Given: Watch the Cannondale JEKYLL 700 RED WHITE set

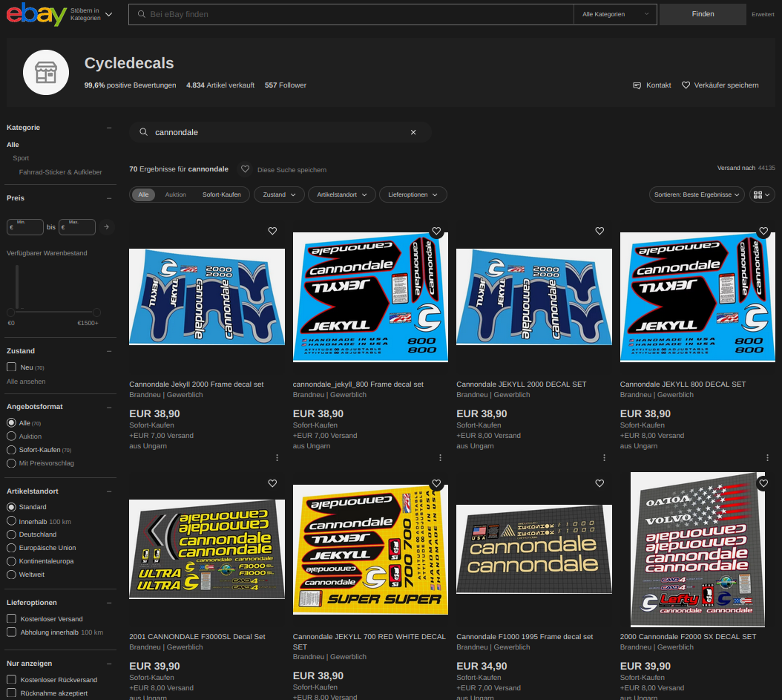Looking at the screenshot, I should 436,483.
